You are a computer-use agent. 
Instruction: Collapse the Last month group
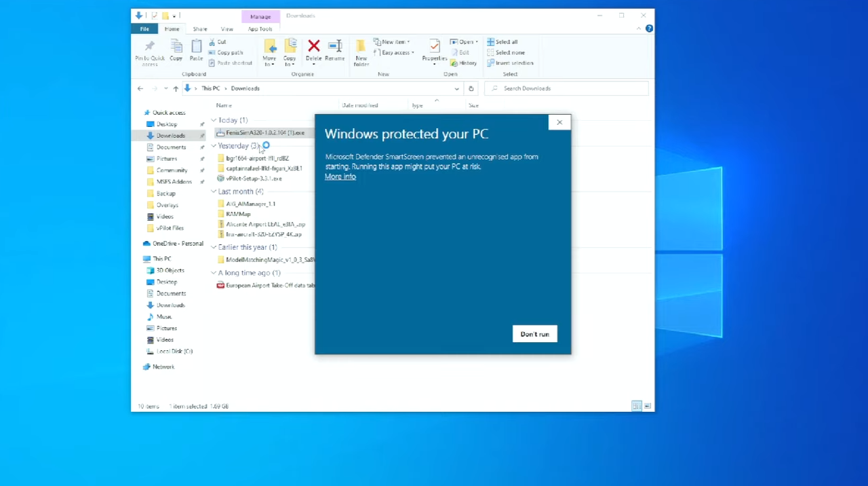coord(214,191)
